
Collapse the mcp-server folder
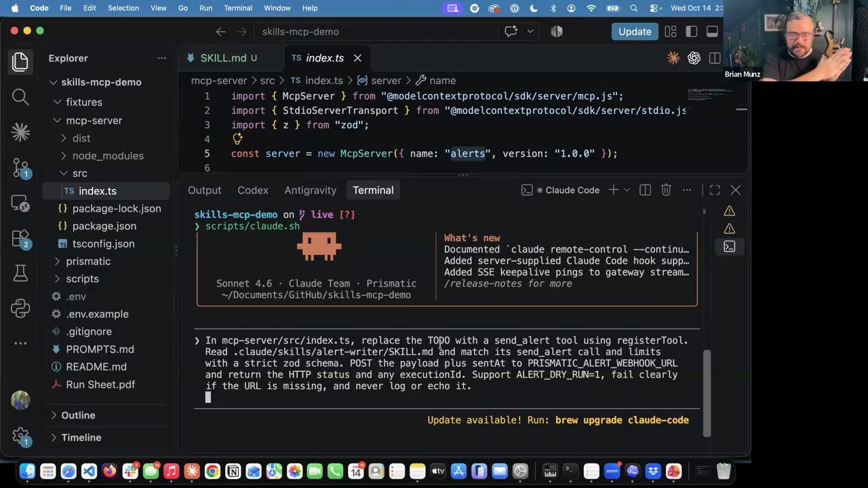click(x=94, y=121)
